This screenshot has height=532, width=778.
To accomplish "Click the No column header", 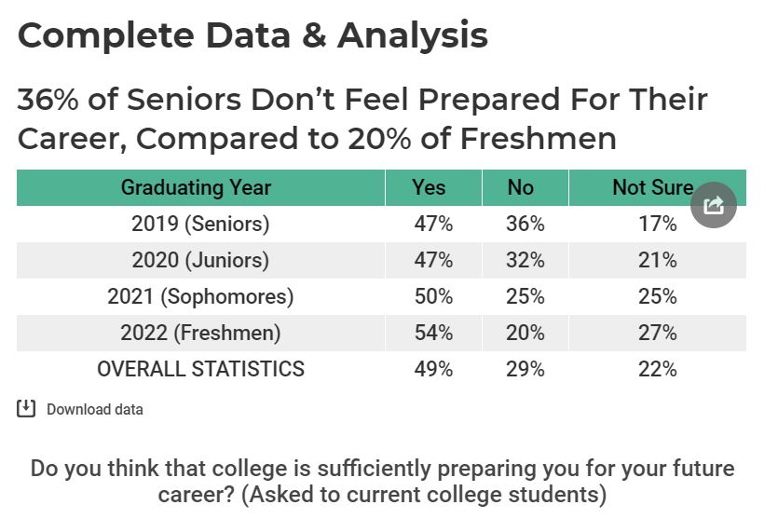I will pos(521,187).
